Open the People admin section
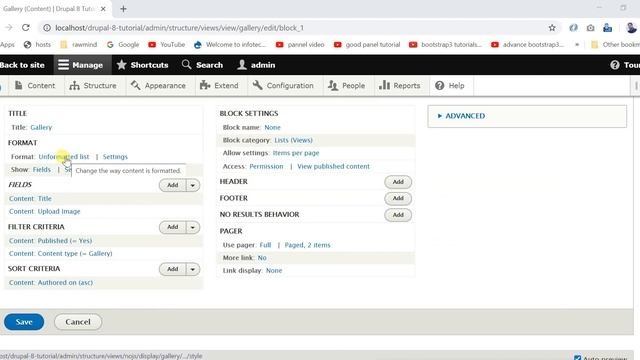Viewport: 640px width, 360px height. 347,85
